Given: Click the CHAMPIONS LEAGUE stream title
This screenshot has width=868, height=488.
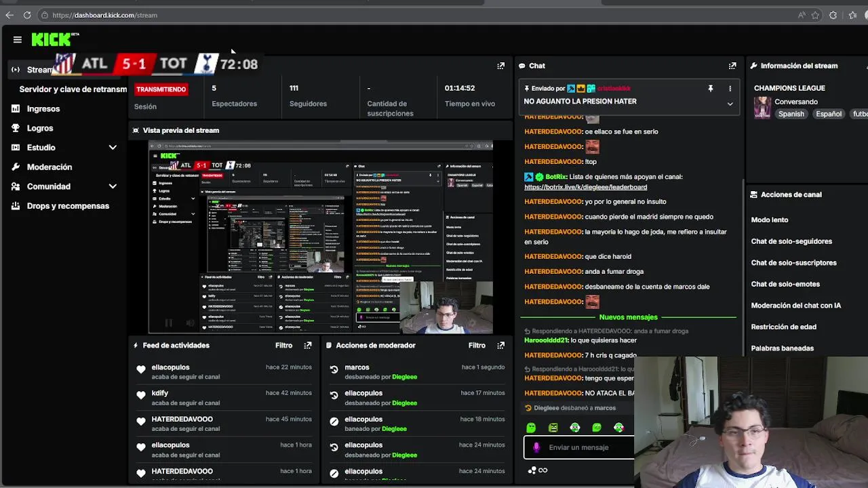Looking at the screenshot, I should pyautogui.click(x=789, y=88).
